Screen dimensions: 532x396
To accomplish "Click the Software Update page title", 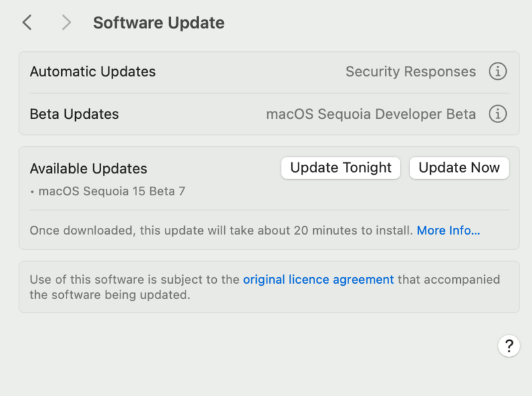I will click(x=158, y=23).
